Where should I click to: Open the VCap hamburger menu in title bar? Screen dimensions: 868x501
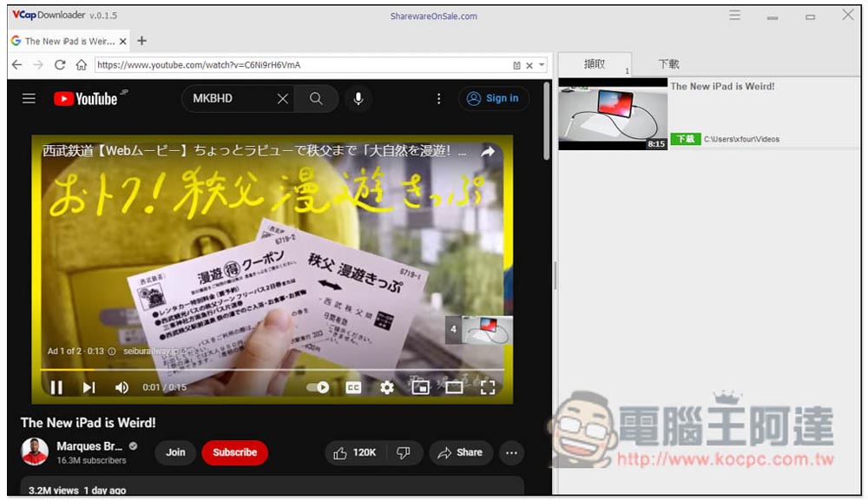734,16
